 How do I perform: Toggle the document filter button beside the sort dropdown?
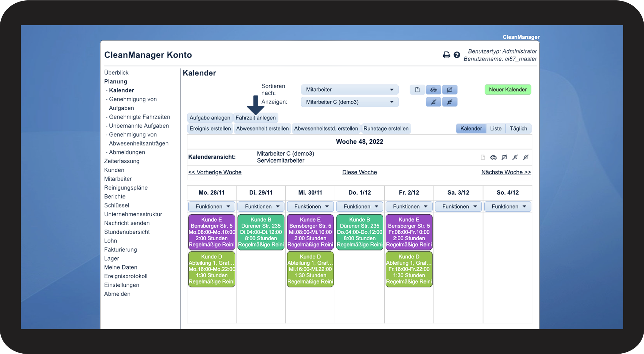coord(418,90)
